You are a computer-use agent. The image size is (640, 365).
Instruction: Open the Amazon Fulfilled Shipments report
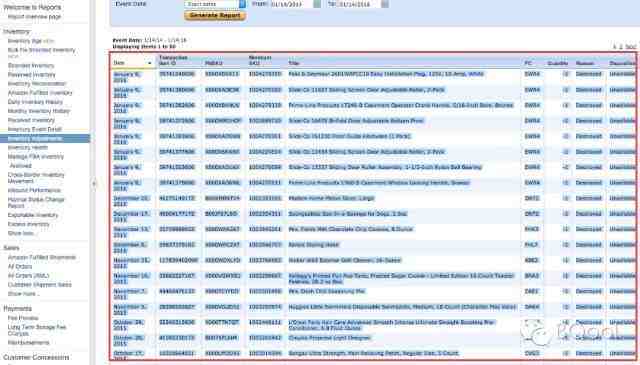[42, 257]
